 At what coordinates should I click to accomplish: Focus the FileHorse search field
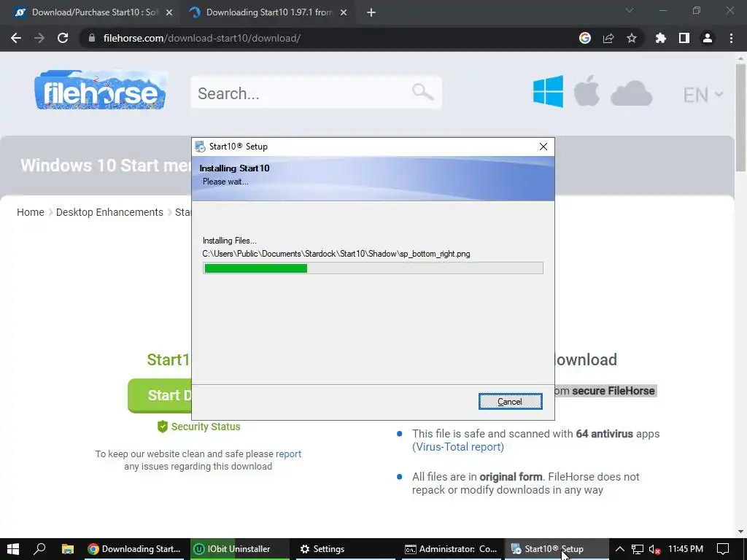click(x=317, y=93)
